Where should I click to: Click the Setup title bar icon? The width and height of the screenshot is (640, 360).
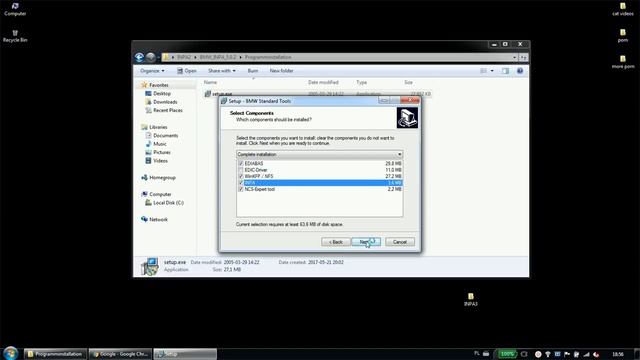tap(224, 101)
